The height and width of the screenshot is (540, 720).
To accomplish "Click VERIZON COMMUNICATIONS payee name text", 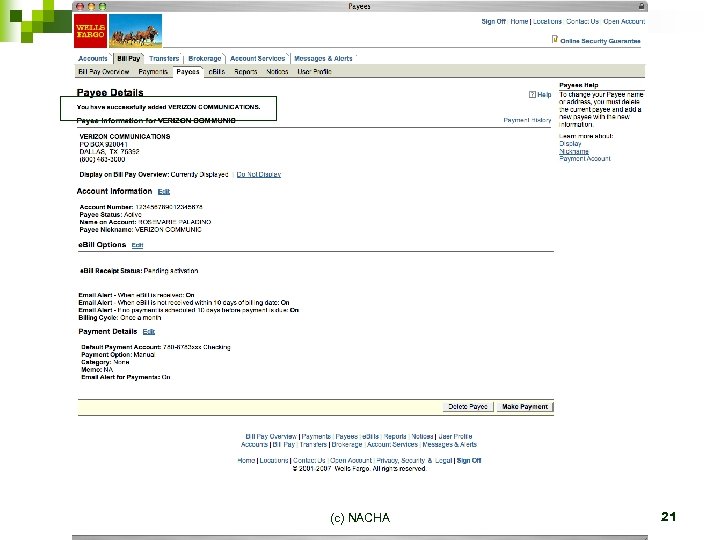I will (124, 137).
